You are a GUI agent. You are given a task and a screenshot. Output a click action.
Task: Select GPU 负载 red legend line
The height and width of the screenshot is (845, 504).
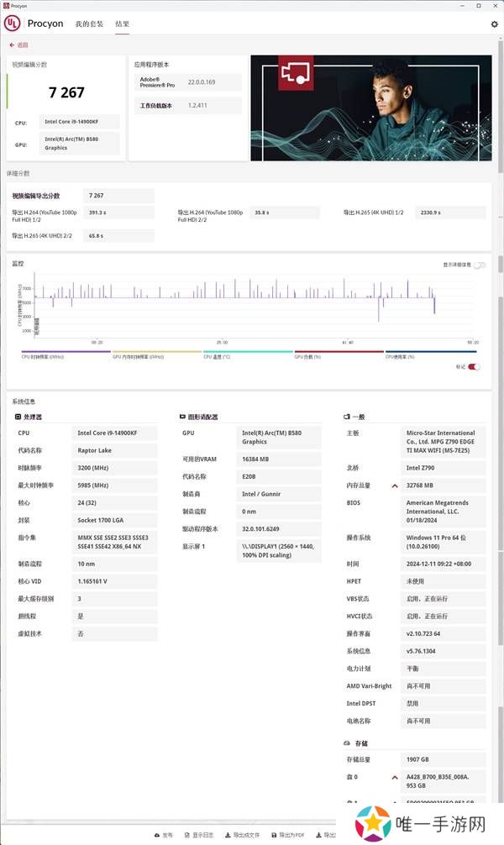point(339,352)
